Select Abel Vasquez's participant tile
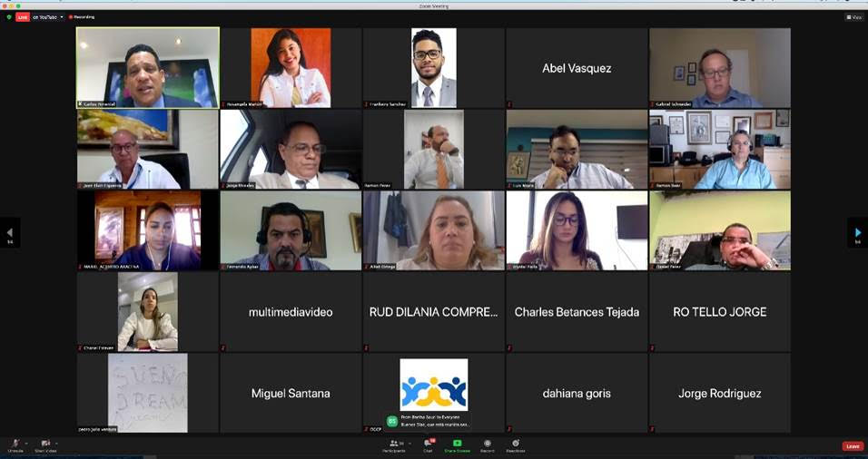The height and width of the screenshot is (459, 868). 577,68
